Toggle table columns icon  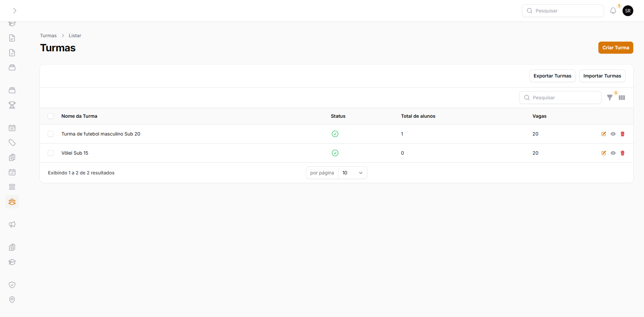[622, 98]
